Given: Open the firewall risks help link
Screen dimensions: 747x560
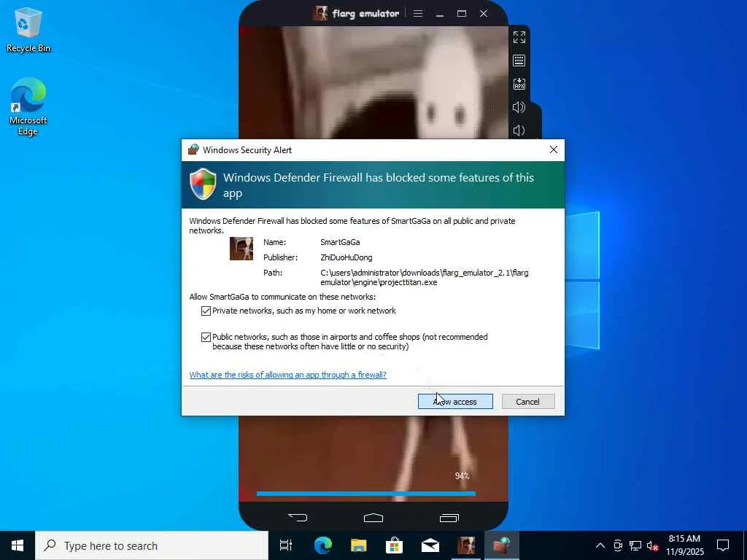Looking at the screenshot, I should tap(287, 375).
